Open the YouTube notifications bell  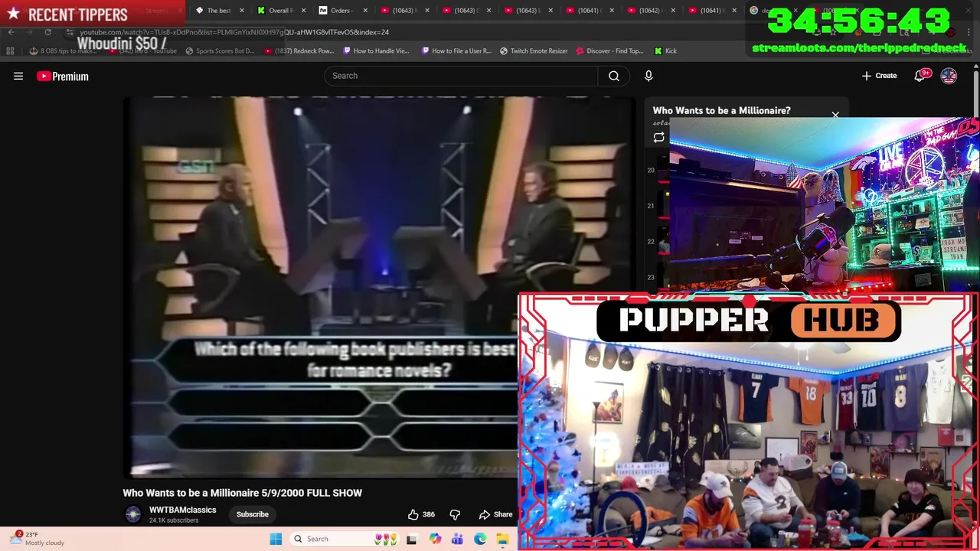(920, 76)
